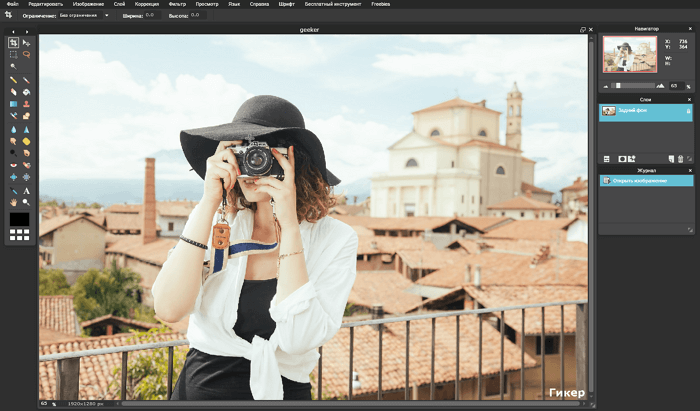Activate the Hand pan tool
This screenshot has width=700, height=411.
coord(13,201)
